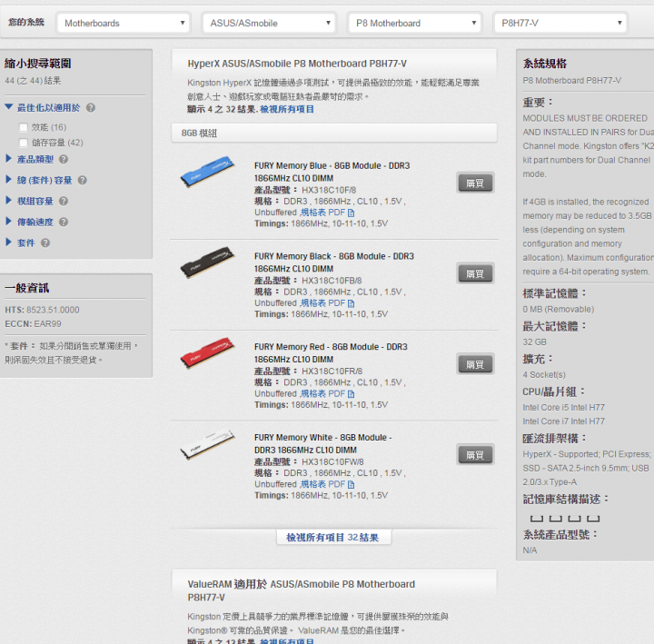Toggle the 儲存容量 (42) checkbox

tap(24, 143)
